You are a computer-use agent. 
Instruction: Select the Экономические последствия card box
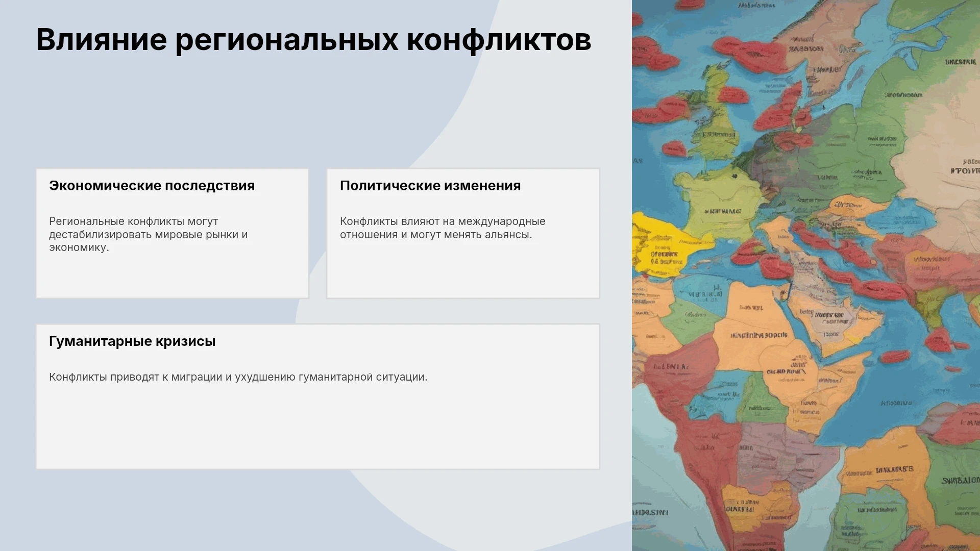coord(173,234)
